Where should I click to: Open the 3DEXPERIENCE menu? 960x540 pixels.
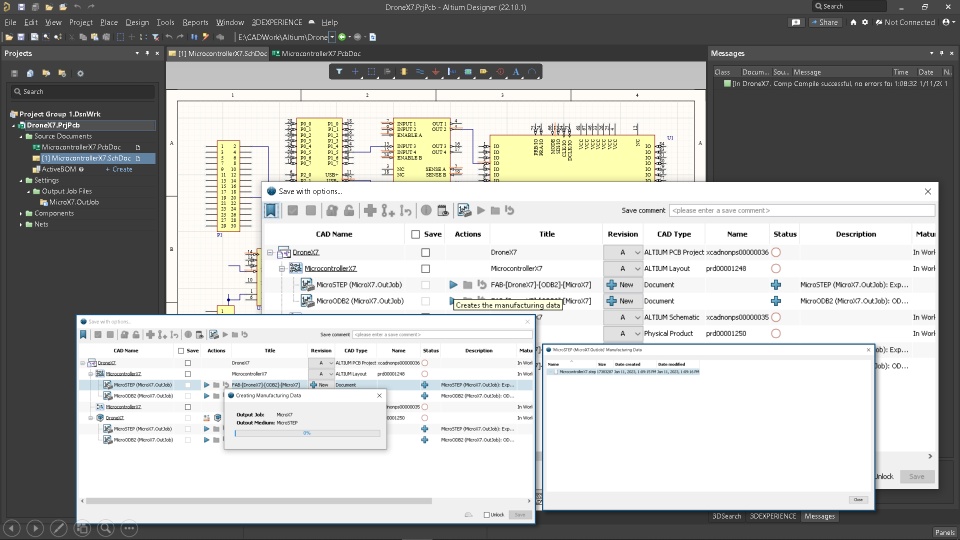pyautogui.click(x=277, y=22)
